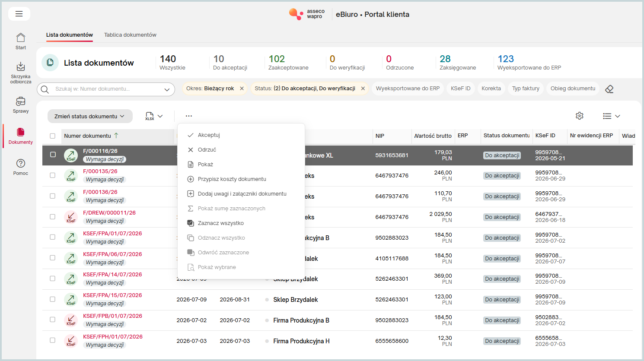The image size is (644, 361).
Task: Open document KSEF/FPA/15/07/2026 link
Action: click(112, 295)
